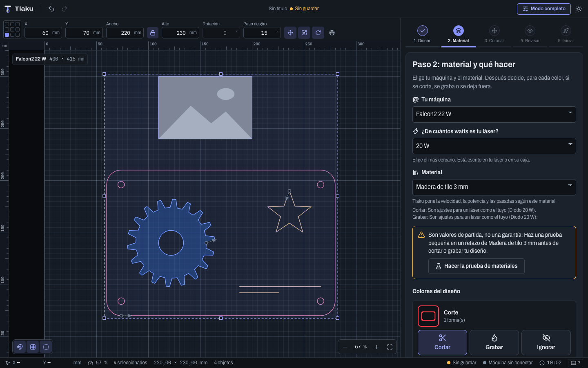This screenshot has height=368, width=588.
Task: Click the rotate icon in the toolbar
Action: coord(318,33)
